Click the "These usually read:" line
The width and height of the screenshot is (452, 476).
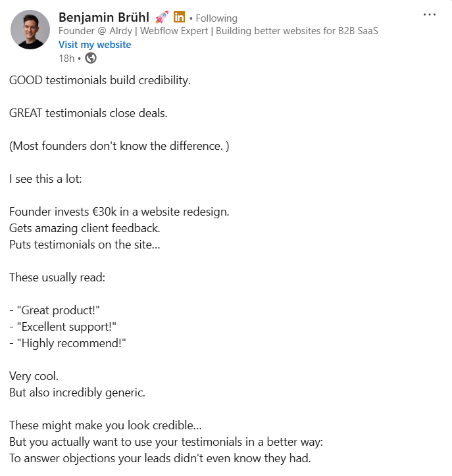click(57, 277)
